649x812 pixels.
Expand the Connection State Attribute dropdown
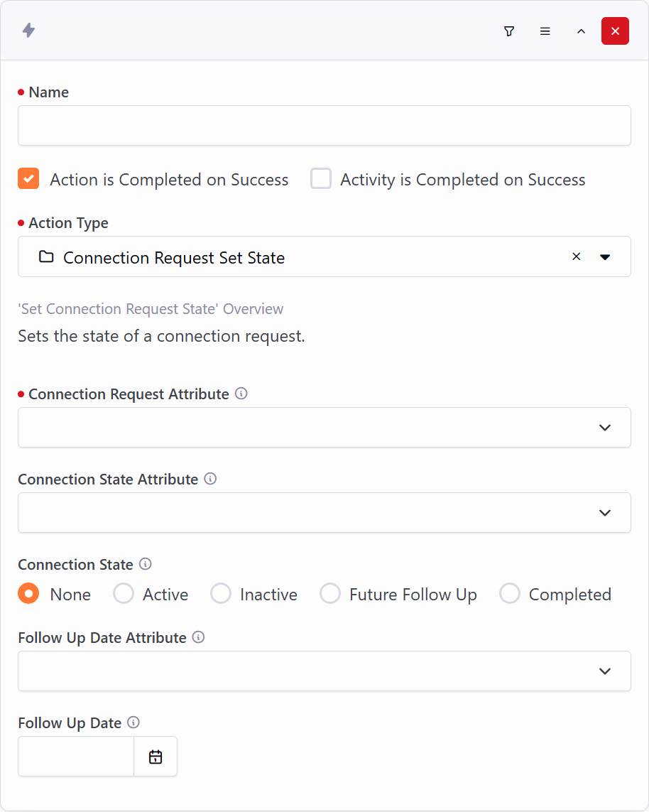(605, 513)
